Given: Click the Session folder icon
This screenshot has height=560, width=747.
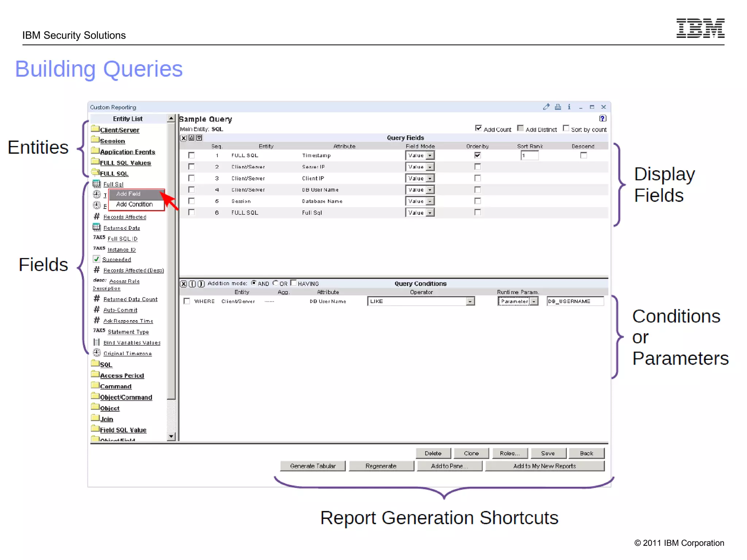Looking at the screenshot, I should point(95,140).
